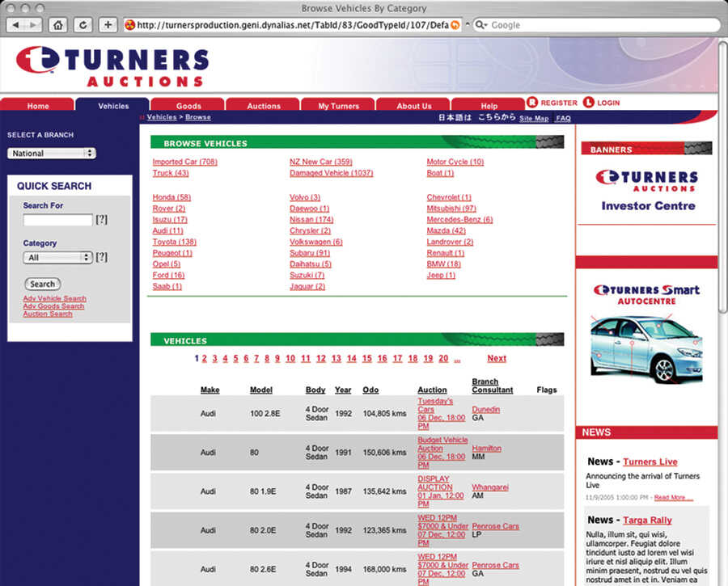
Task: Click the browser Back arrow button
Action: [16, 25]
